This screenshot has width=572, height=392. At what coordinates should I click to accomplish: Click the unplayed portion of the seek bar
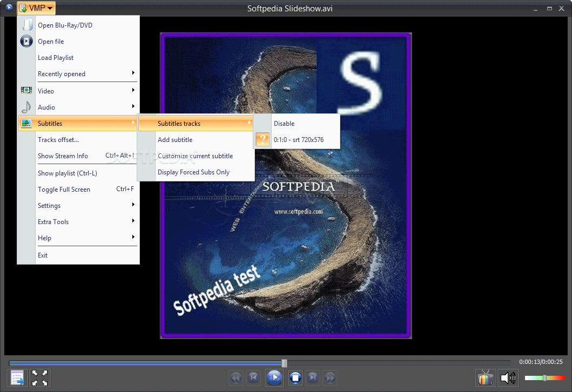399,363
